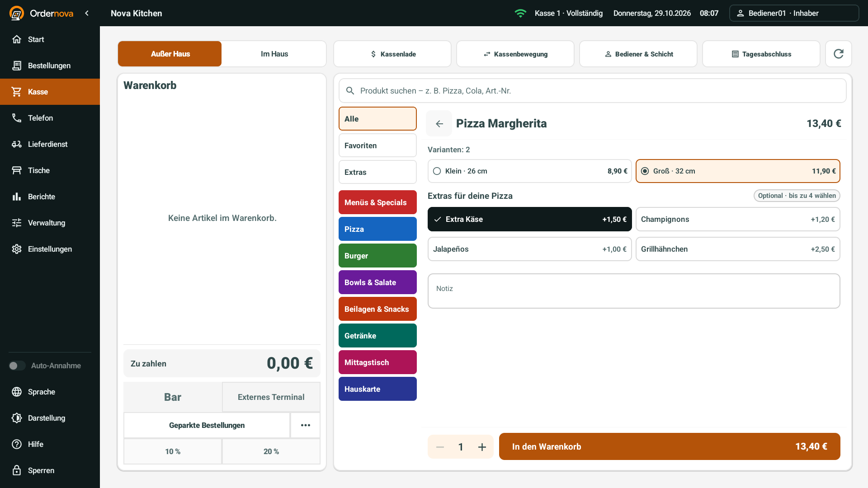Open Lieferdienst delivery section
The width and height of the screenshot is (868, 488).
point(50,144)
